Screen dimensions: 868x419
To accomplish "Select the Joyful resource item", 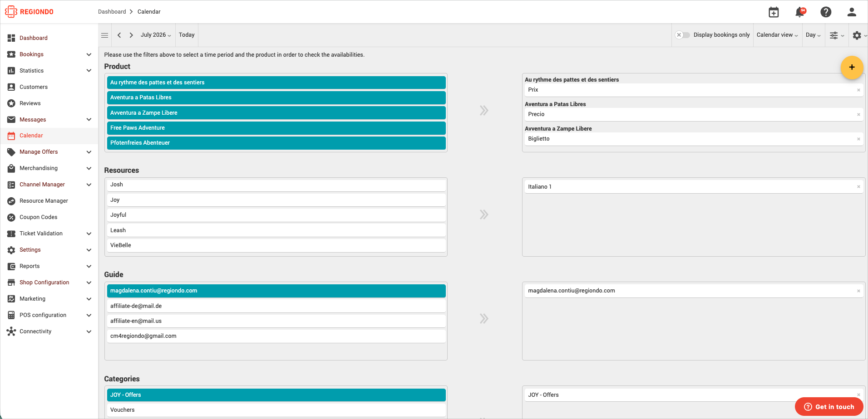I will tap(276, 215).
